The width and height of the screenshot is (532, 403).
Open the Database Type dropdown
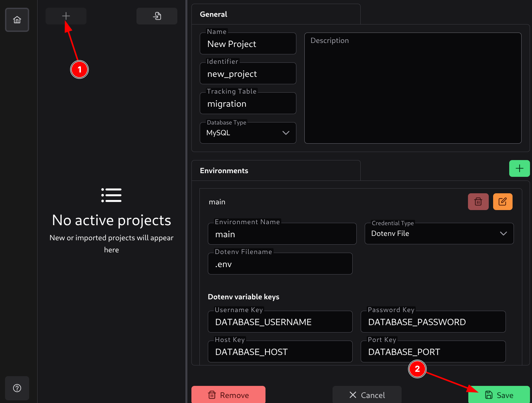[x=248, y=133]
